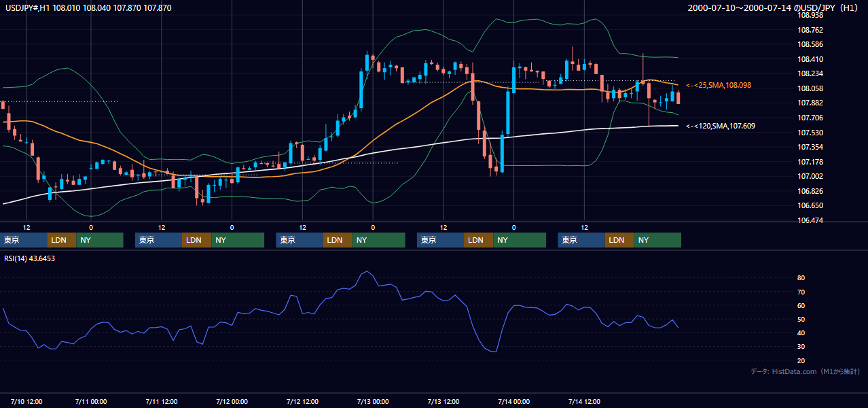Click the RSI level 20 label
This screenshot has height=408, width=868.
(801, 360)
